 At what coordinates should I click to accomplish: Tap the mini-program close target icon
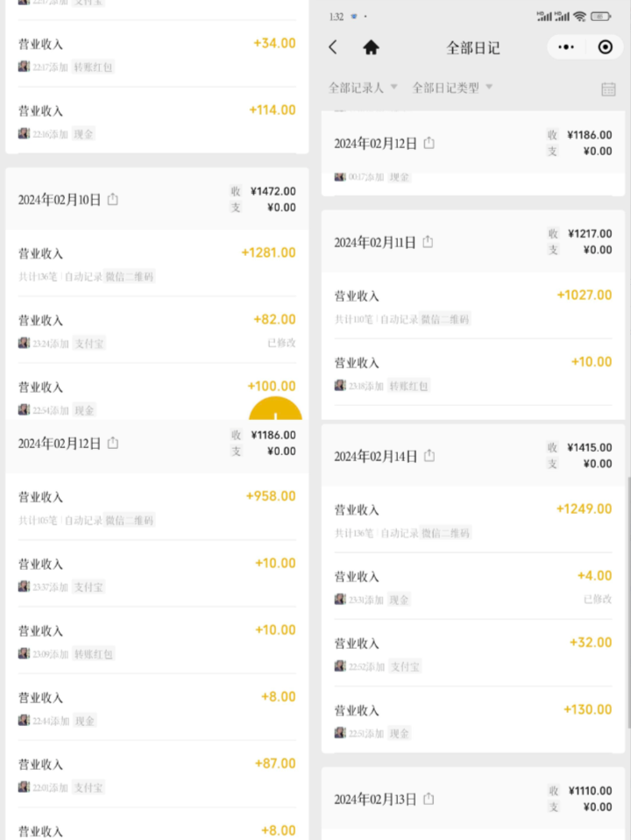click(x=605, y=47)
